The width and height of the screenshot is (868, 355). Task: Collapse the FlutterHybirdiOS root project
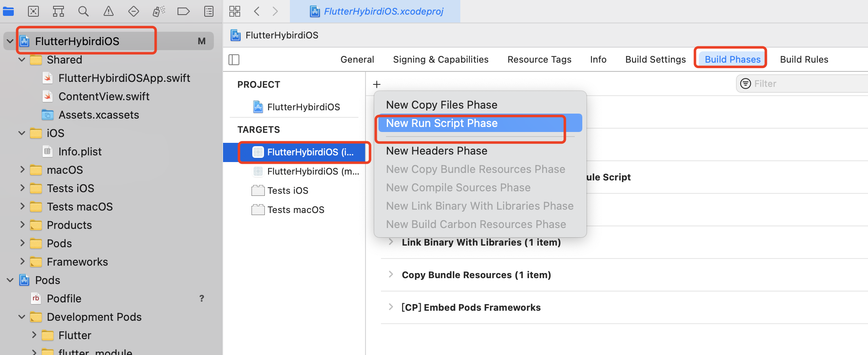click(x=10, y=41)
